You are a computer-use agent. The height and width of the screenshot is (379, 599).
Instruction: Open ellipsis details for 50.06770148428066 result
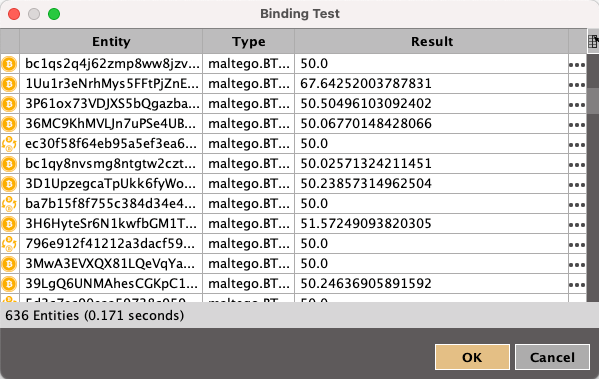point(577,125)
